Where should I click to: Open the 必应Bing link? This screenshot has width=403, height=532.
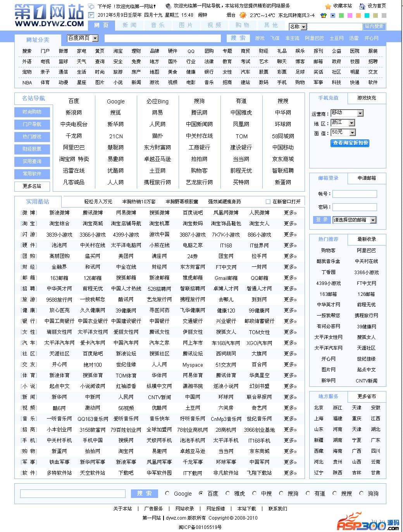coord(157,101)
